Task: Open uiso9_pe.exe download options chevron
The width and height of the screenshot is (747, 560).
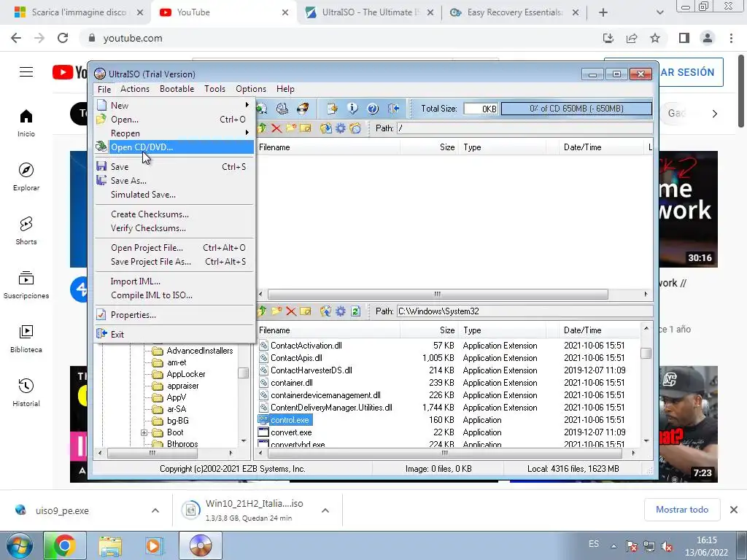Action: tap(155, 510)
